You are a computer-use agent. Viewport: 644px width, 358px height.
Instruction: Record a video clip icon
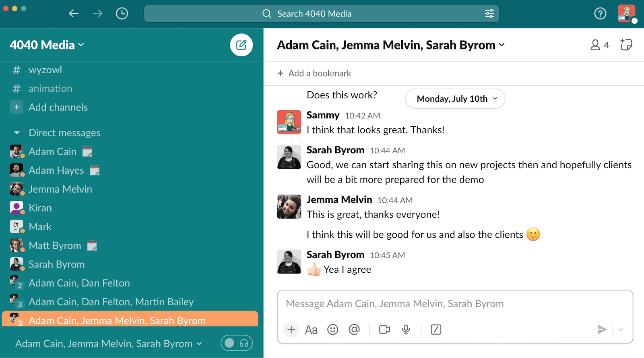pos(384,330)
